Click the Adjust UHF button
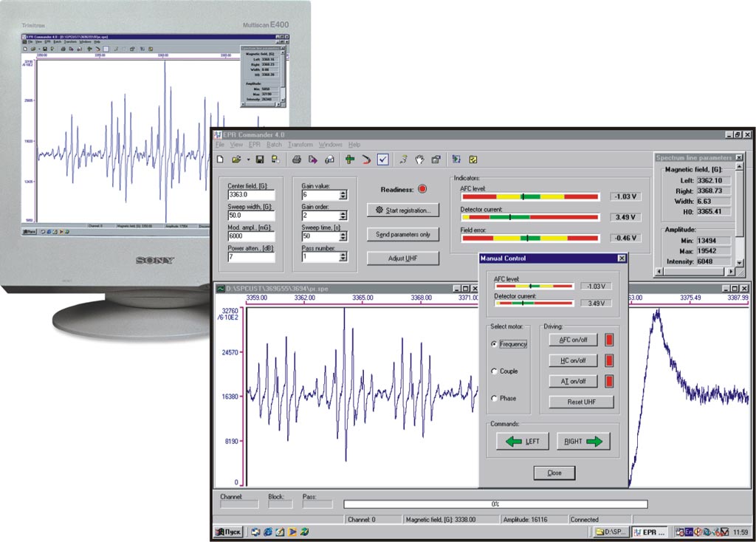 403,258
